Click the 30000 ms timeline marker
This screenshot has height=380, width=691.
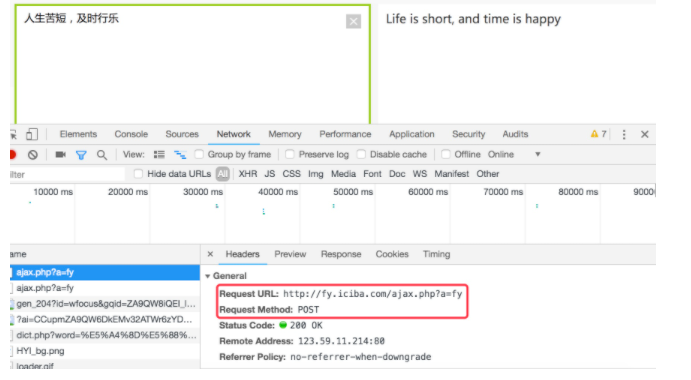pyautogui.click(x=203, y=192)
